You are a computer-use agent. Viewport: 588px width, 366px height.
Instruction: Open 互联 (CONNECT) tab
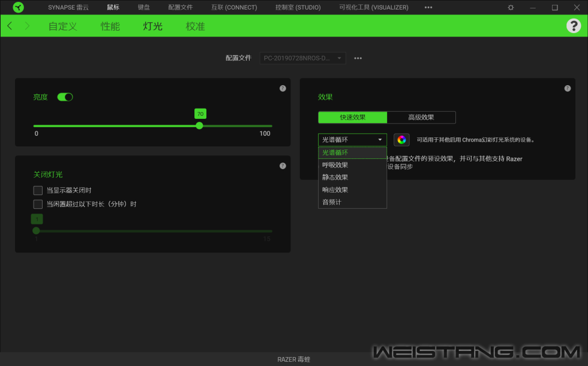(234, 7)
